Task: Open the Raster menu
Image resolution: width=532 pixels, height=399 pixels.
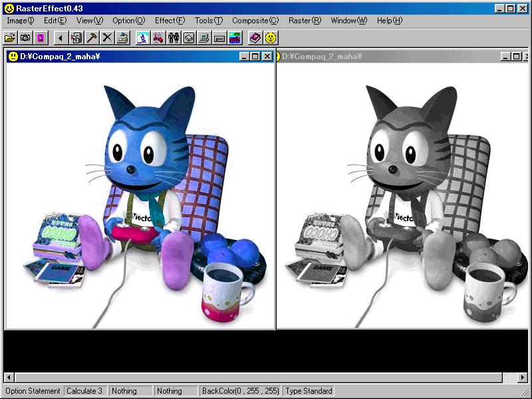Action: [305, 21]
